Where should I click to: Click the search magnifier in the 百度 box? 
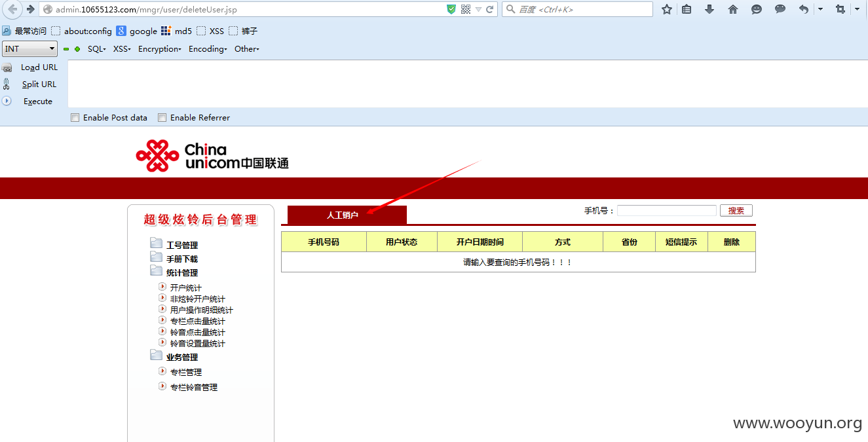click(510, 9)
